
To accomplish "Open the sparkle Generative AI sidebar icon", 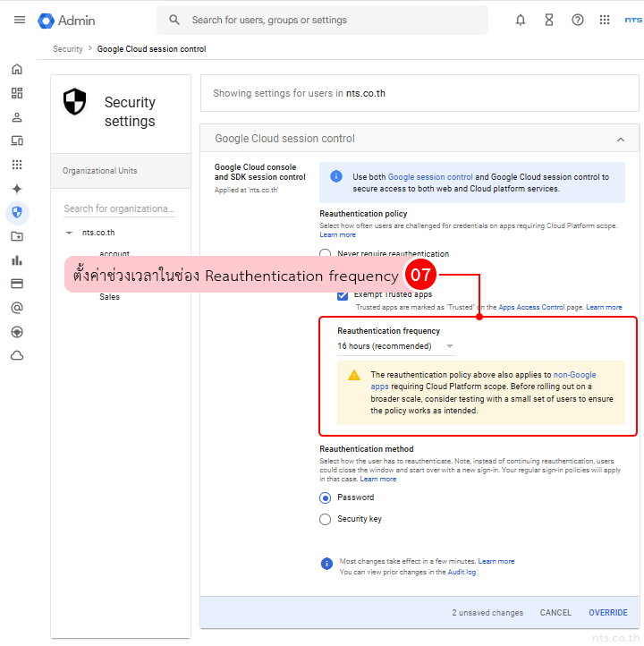I will pyautogui.click(x=17, y=189).
